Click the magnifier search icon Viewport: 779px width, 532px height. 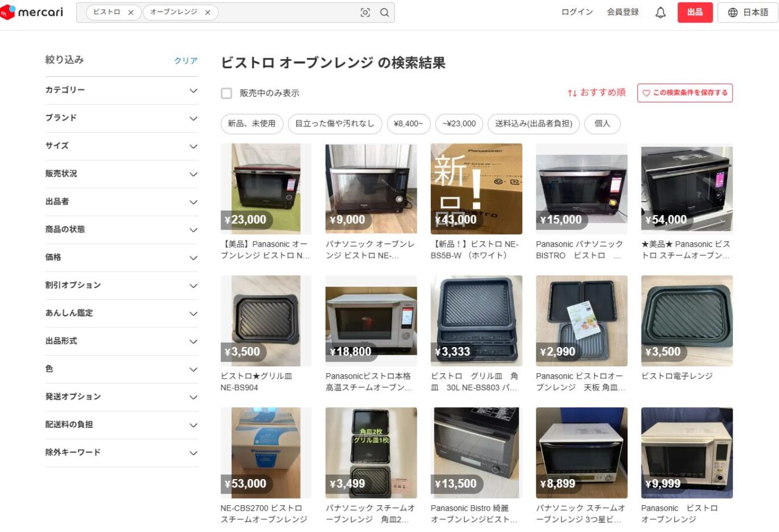click(385, 13)
